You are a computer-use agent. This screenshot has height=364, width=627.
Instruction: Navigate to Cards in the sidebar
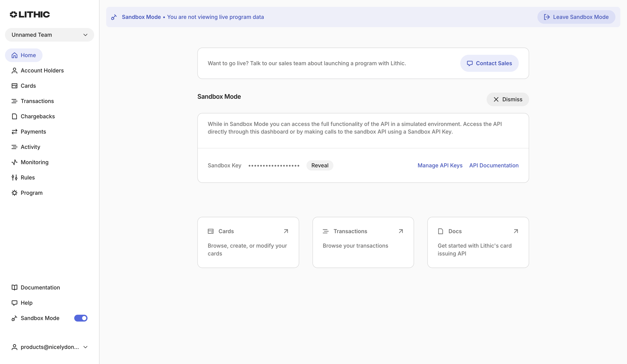click(x=24, y=86)
